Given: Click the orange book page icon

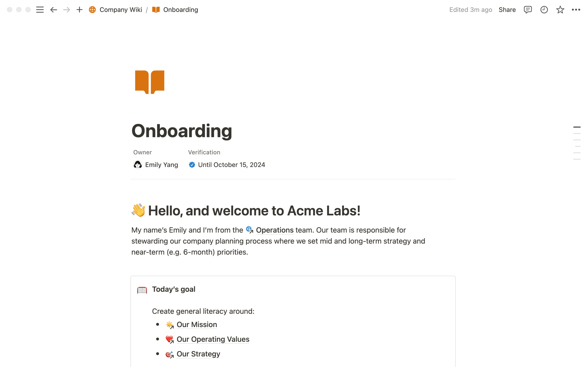Looking at the screenshot, I should pos(150,82).
